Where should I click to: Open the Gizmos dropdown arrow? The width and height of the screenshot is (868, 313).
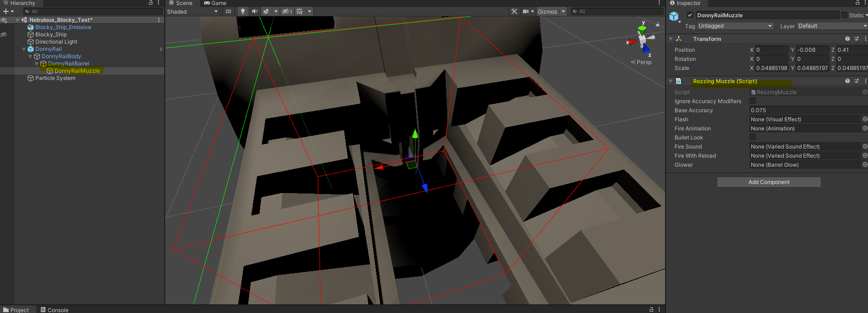pos(563,11)
